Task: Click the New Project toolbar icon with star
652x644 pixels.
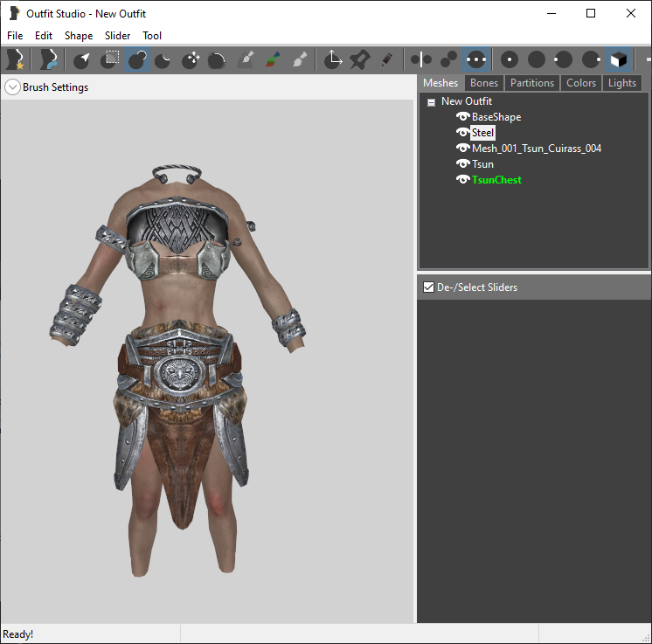Action: [x=16, y=59]
